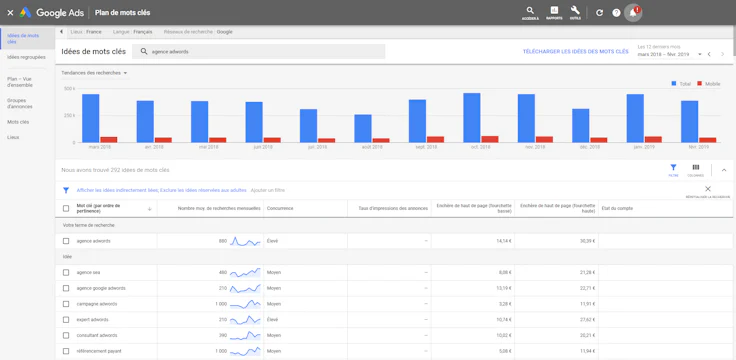
Task: Click the blue août 2018 chart bar
Action: coord(363,128)
